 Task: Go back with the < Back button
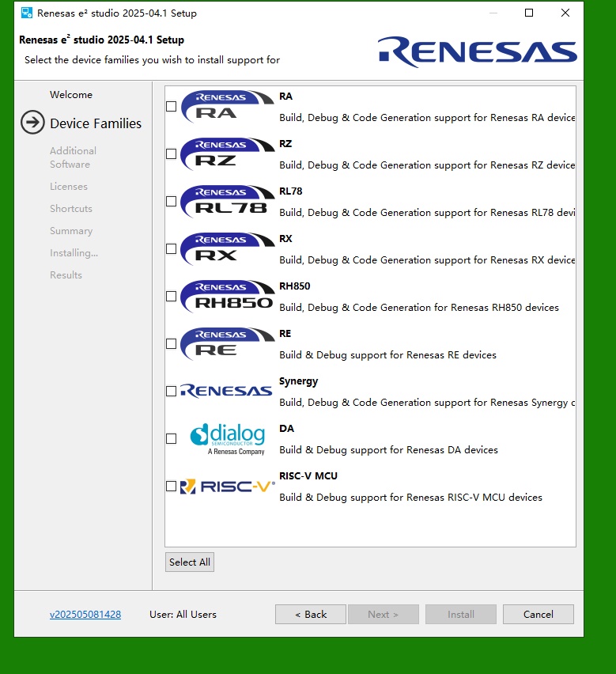(311, 614)
